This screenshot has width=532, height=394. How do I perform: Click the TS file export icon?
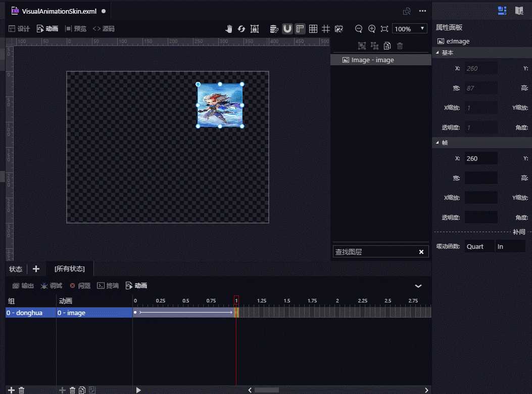click(x=387, y=46)
